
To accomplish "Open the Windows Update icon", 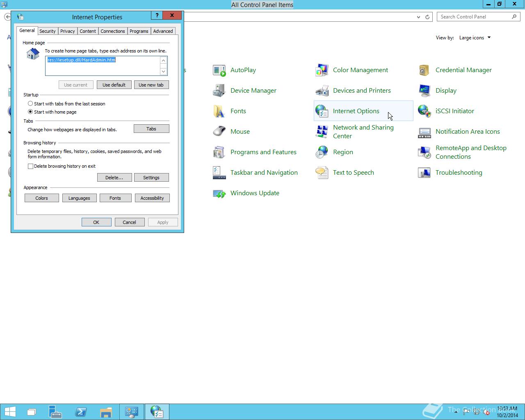I will tap(219, 193).
